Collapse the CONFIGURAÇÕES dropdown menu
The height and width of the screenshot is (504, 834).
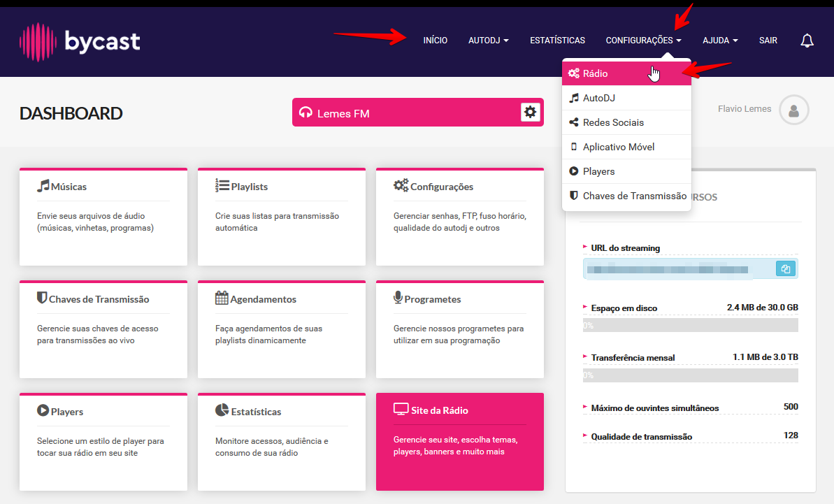point(643,41)
